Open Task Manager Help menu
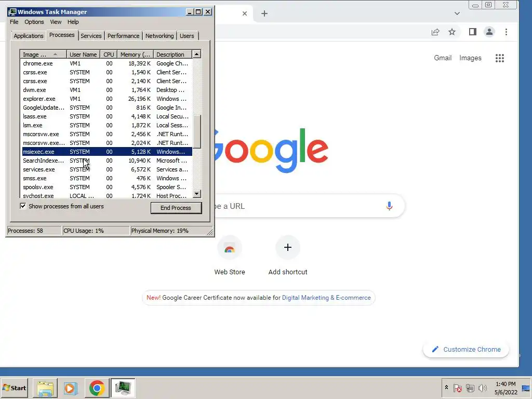532x399 pixels. [x=73, y=22]
